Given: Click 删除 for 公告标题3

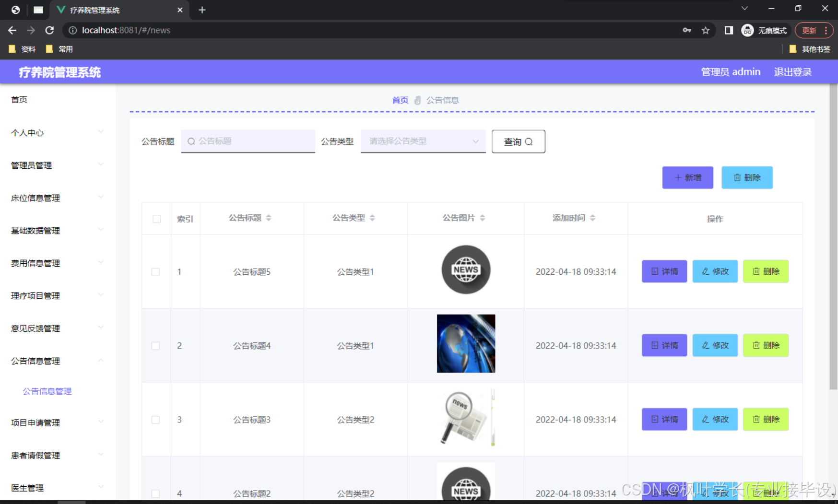Looking at the screenshot, I should coord(766,419).
